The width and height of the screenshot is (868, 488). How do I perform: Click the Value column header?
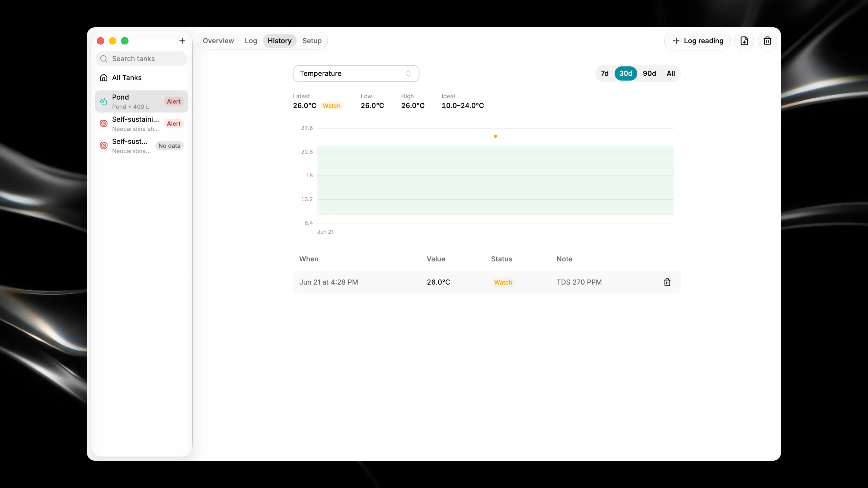[x=436, y=259]
